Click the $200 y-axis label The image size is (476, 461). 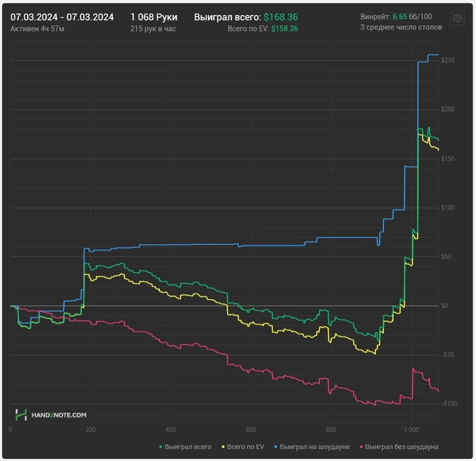coord(447,109)
